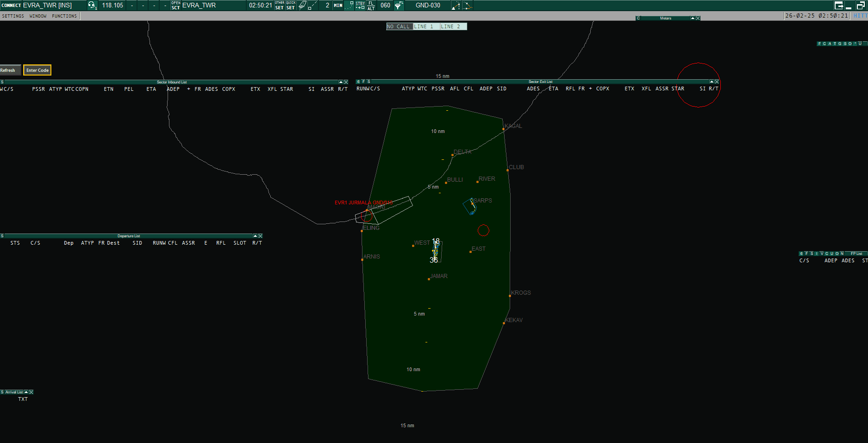Click the V button on FP List titlebar
The width and height of the screenshot is (868, 443).
coord(822,253)
